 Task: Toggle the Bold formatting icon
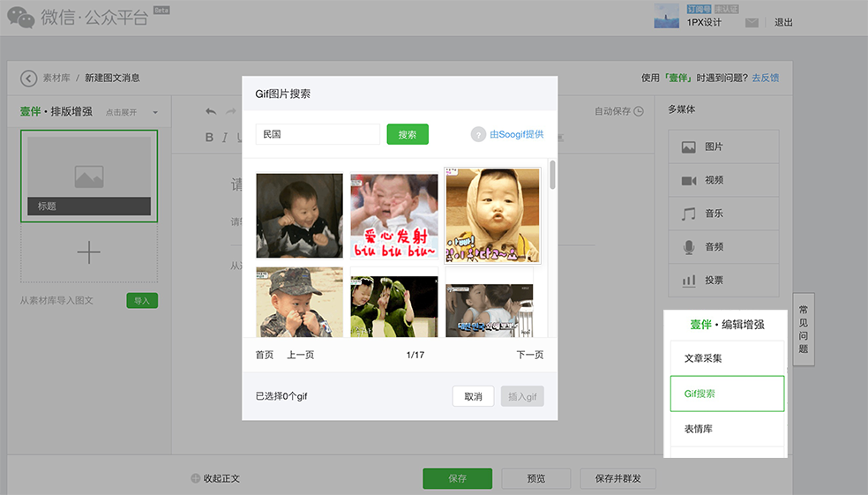point(210,138)
